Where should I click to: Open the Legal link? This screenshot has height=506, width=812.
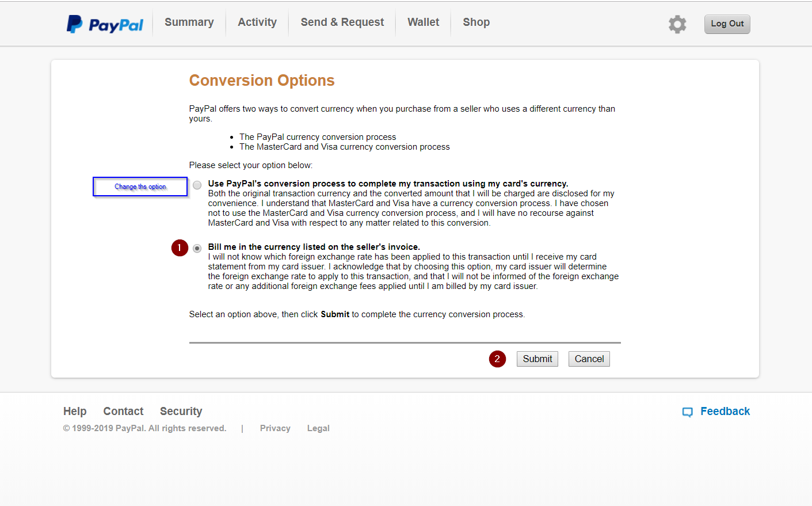[x=318, y=428]
